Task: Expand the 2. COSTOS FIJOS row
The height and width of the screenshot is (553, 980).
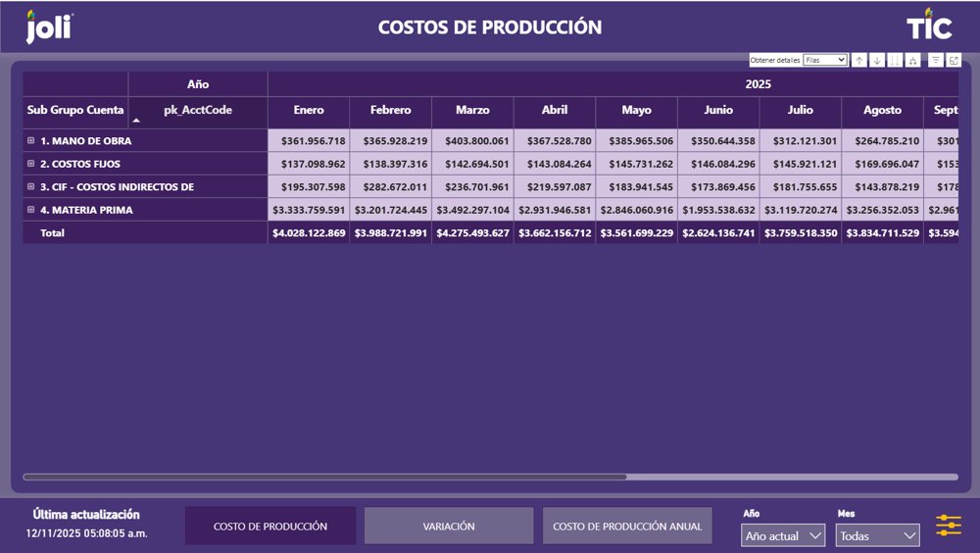Action: pyautogui.click(x=30, y=164)
